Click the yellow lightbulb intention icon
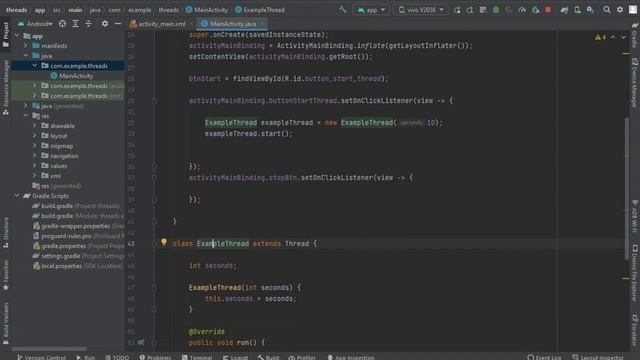The height and width of the screenshot is (360, 640). (x=164, y=242)
